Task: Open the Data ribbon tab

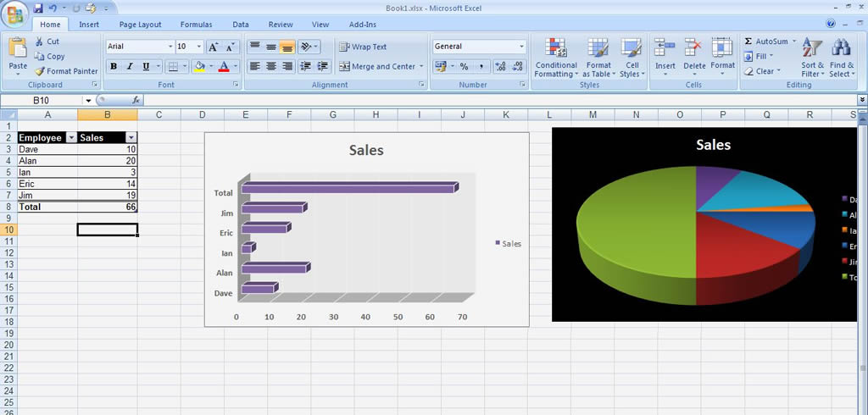Action: tap(240, 25)
